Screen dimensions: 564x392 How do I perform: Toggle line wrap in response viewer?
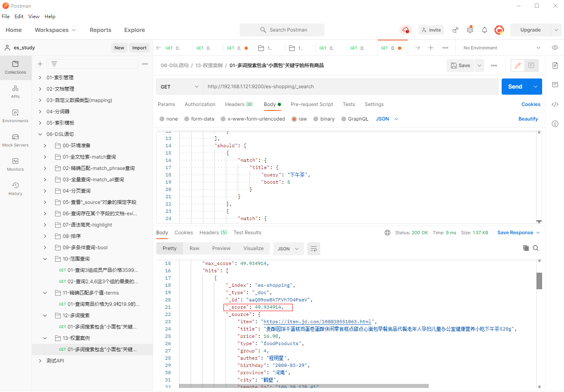(x=313, y=249)
